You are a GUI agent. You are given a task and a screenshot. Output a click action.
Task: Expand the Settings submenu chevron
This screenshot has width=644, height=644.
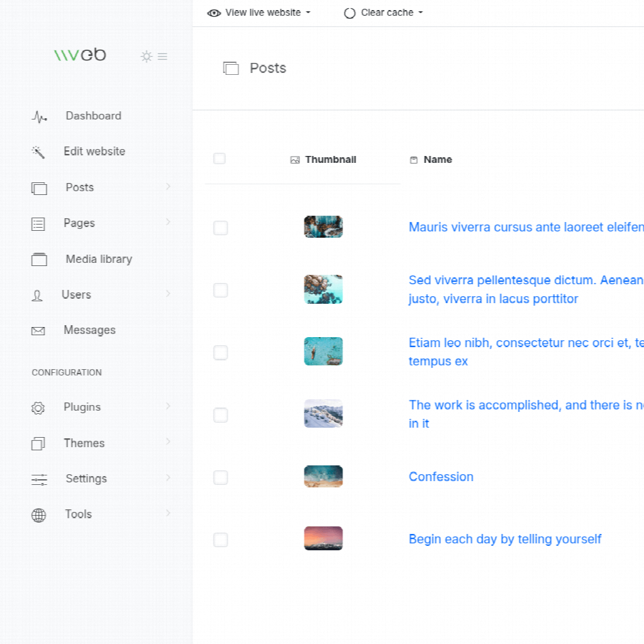168,478
